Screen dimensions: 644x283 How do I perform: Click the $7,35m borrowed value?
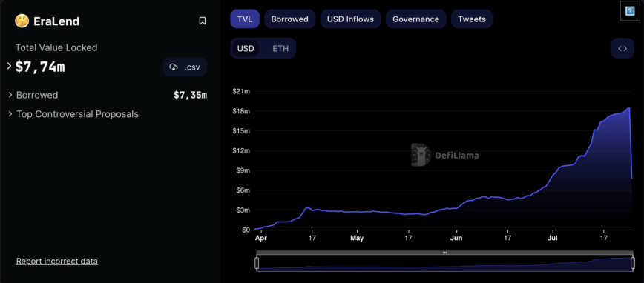tap(190, 95)
